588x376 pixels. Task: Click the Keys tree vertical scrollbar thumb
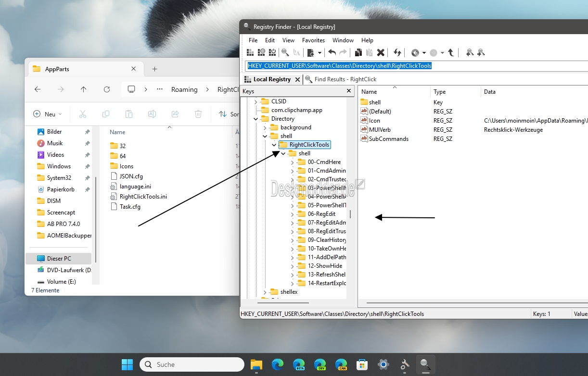(x=350, y=214)
